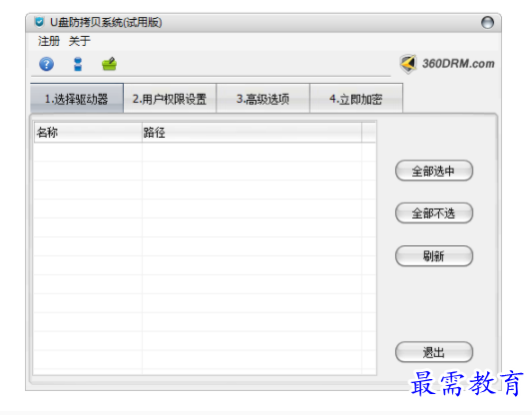Go to the 4.立即加密 tab
This screenshot has height=415, width=532.
[356, 99]
